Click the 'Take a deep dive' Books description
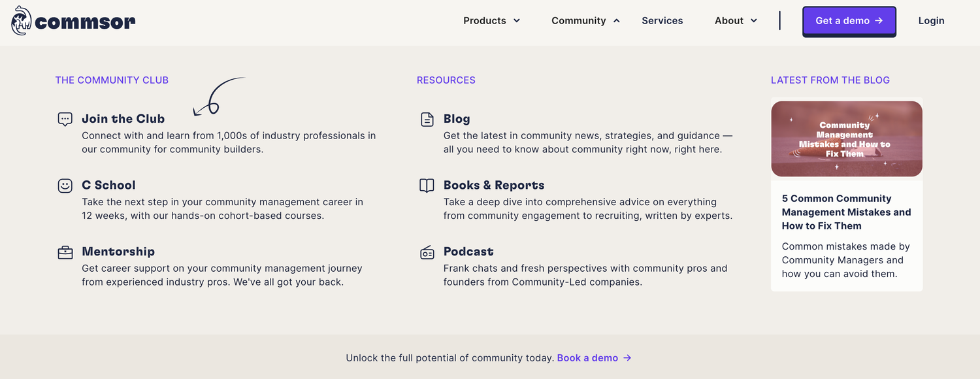The image size is (980, 379). tap(588, 209)
